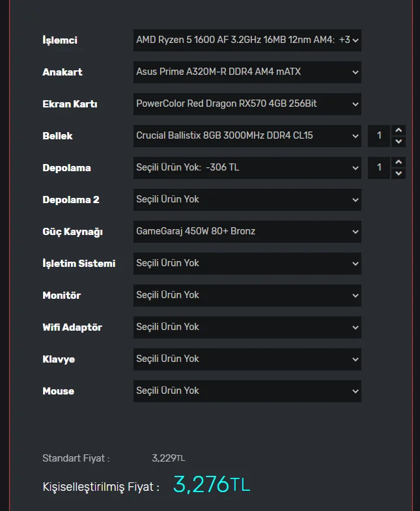Increase Depolama quantity with up arrow

tap(399, 162)
